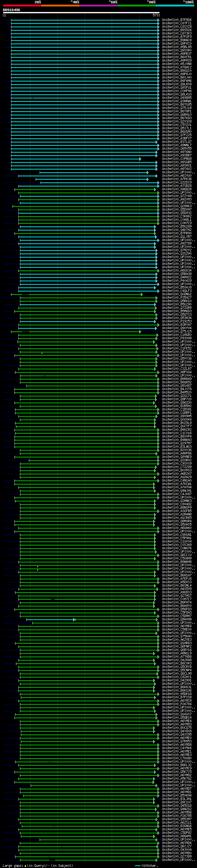
Task: Select the UniRef100_Q7F225 label
Action: pyautogui.click(x=176, y=135)
